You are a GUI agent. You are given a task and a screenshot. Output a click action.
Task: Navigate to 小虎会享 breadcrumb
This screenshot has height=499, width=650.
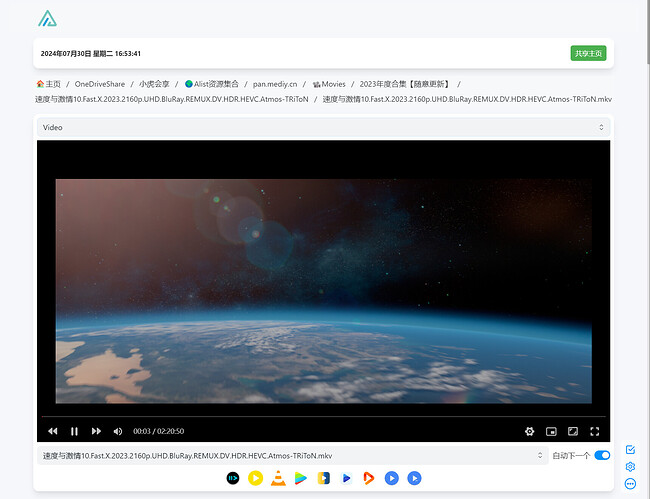(x=154, y=84)
